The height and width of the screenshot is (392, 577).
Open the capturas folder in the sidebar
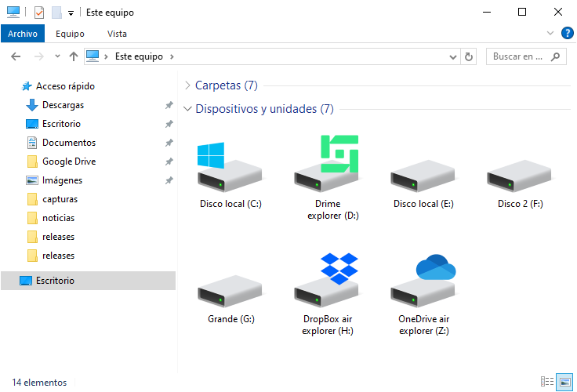tap(60, 199)
